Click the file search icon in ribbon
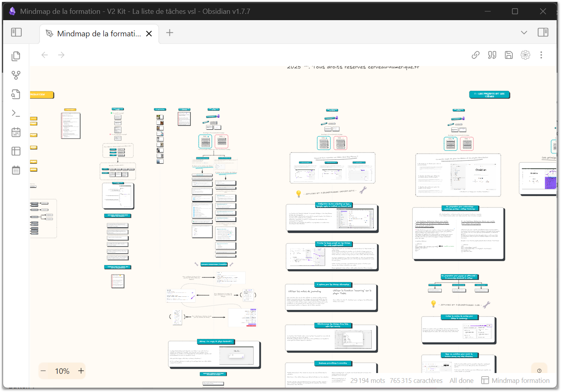561x392 pixels. tap(16, 94)
